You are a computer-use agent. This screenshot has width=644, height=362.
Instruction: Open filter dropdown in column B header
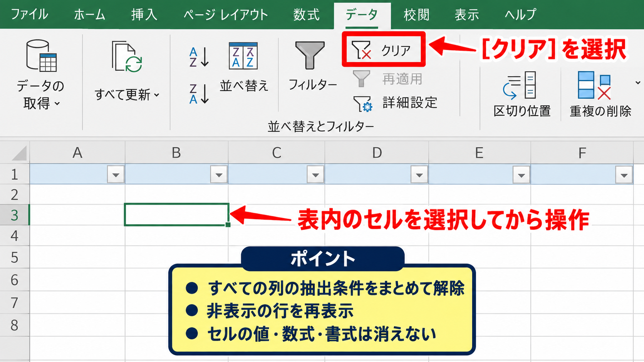pyautogui.click(x=219, y=175)
